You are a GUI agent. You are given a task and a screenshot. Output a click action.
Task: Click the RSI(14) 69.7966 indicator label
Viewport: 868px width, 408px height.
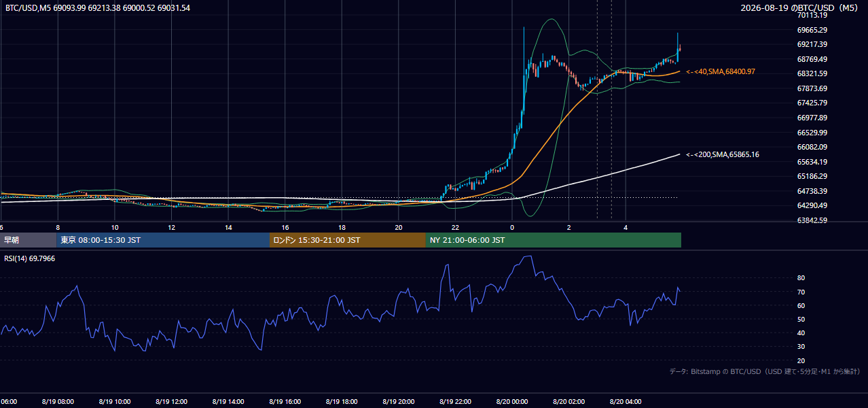31,259
